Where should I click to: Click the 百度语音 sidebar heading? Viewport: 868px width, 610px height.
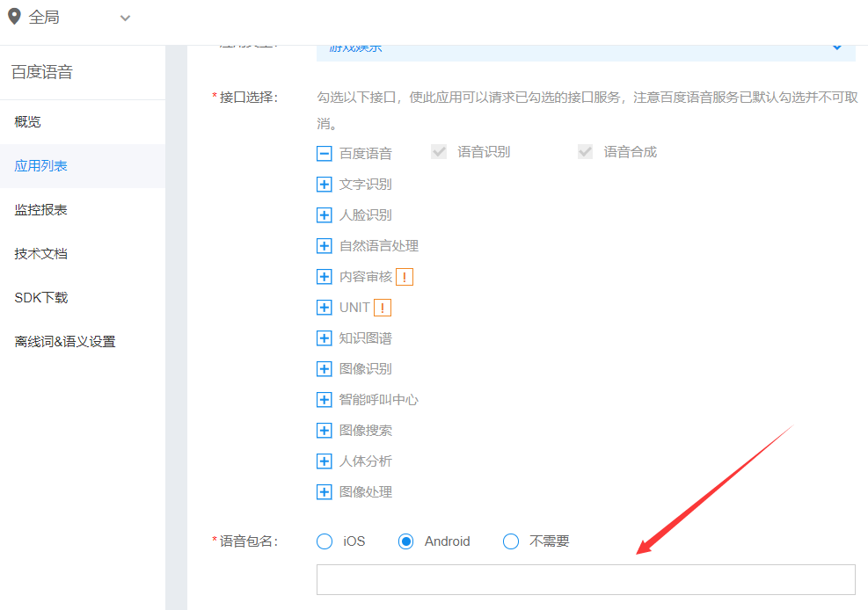(x=42, y=72)
